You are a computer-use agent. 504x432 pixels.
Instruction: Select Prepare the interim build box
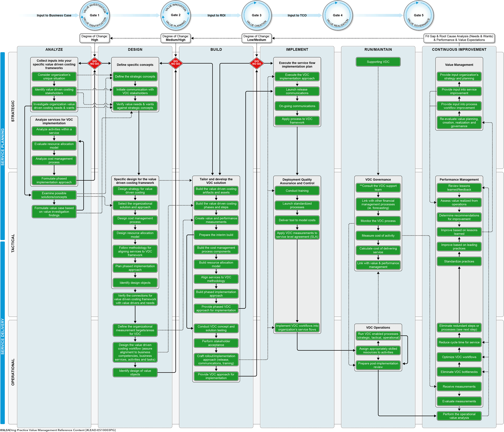(x=216, y=235)
